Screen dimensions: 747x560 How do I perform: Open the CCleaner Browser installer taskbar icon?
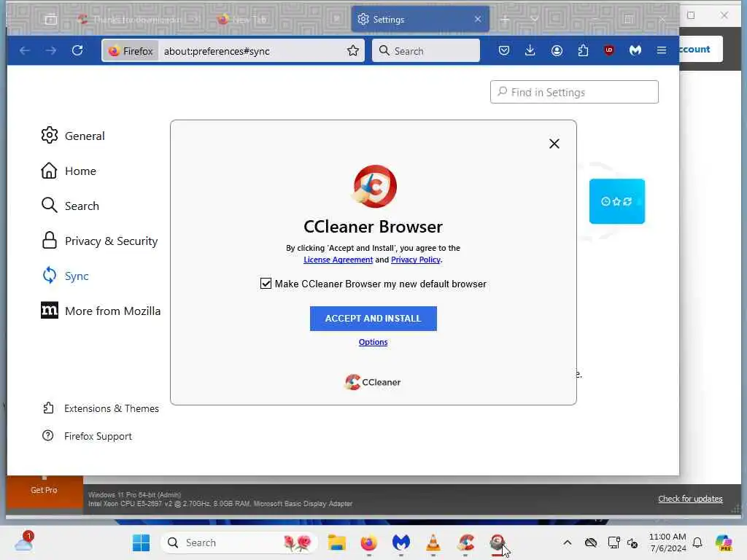tap(498, 542)
